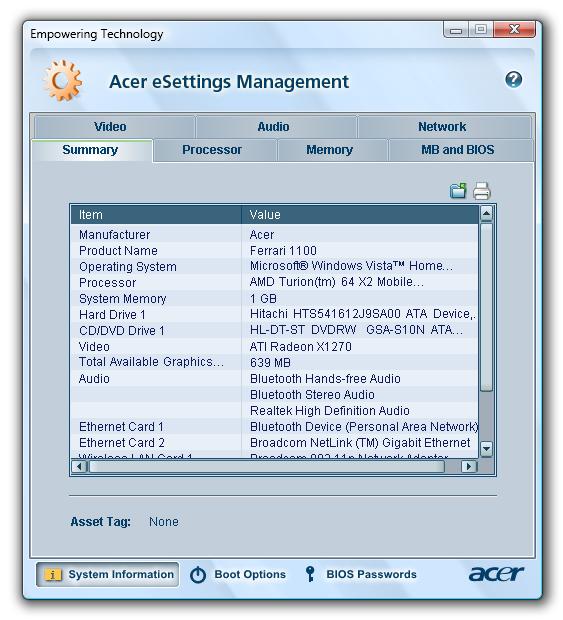Close the Empowering Technology window
The width and height of the screenshot is (563, 620).
[514, 29]
